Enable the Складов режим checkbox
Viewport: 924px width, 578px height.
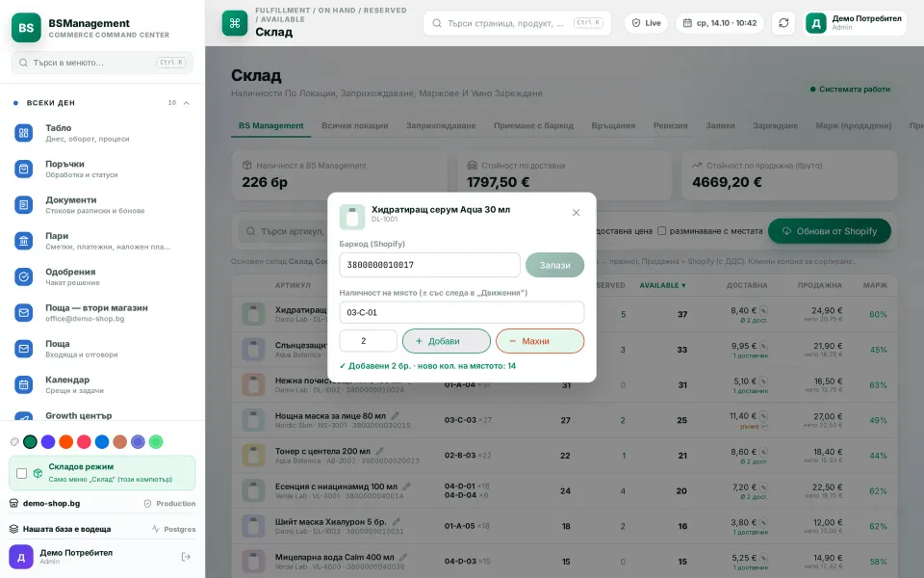(22, 473)
